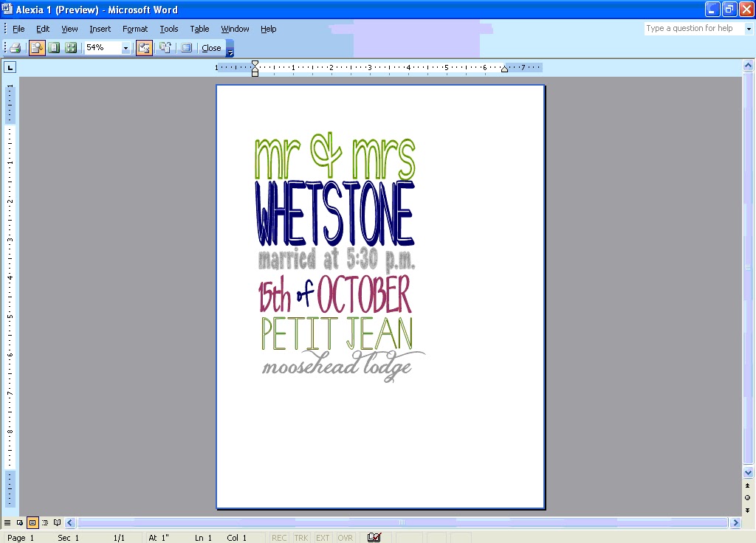Enable track changes via TRK indicator

pyautogui.click(x=300, y=538)
